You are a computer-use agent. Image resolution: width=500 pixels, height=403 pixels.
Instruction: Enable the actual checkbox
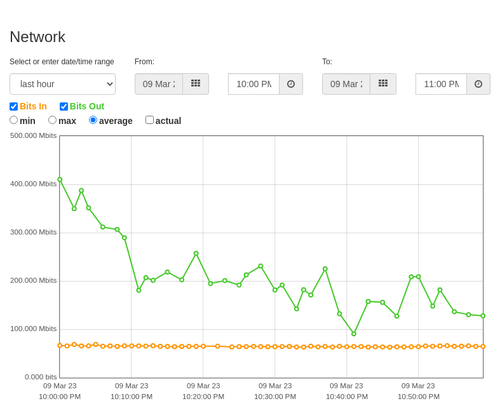[149, 120]
